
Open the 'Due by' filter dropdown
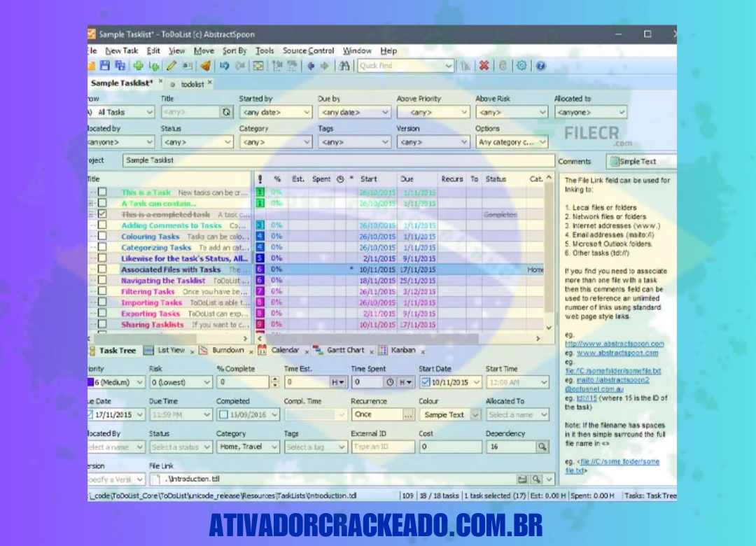pos(354,112)
